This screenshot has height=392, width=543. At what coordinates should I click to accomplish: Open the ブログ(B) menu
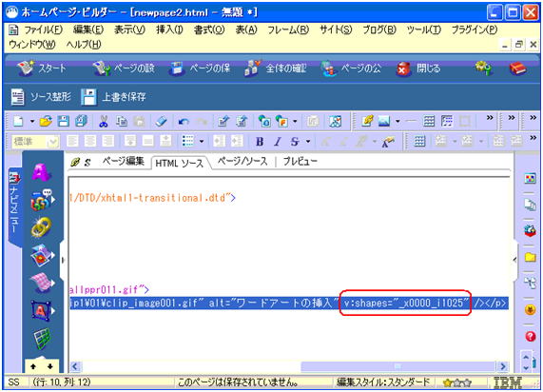click(x=378, y=29)
